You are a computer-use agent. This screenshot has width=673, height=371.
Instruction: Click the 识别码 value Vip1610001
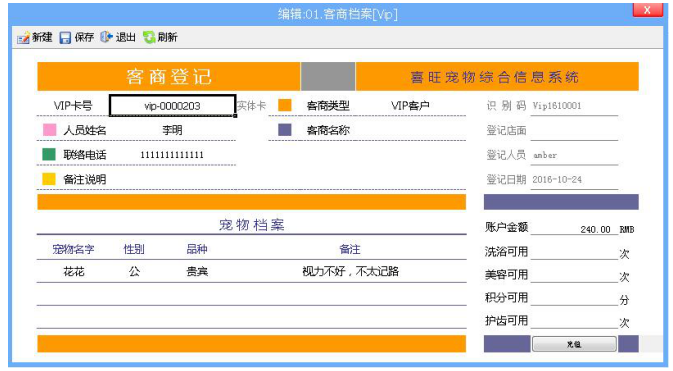[x=557, y=106]
